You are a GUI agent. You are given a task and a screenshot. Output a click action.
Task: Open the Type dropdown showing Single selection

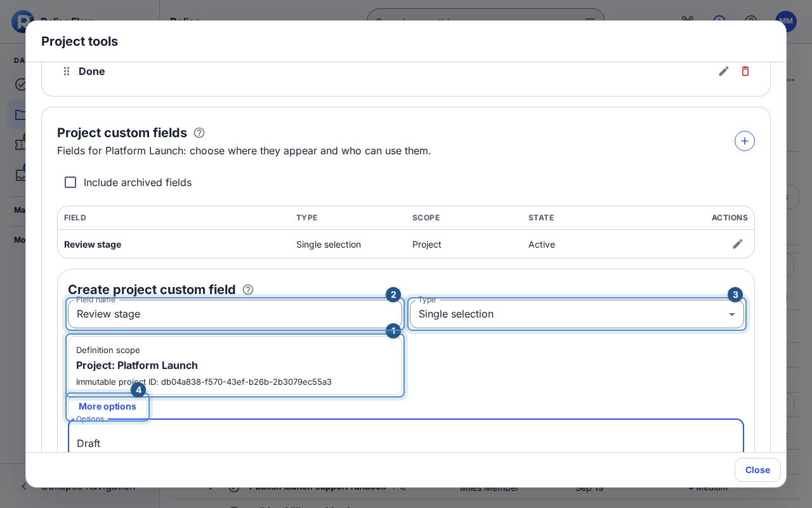pos(577,314)
